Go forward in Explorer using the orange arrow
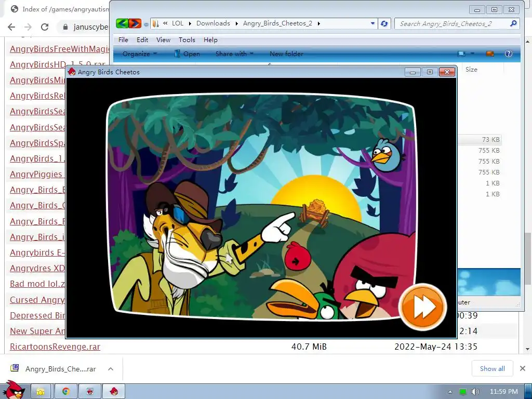Screen dimensions: 532x399 [135, 23]
